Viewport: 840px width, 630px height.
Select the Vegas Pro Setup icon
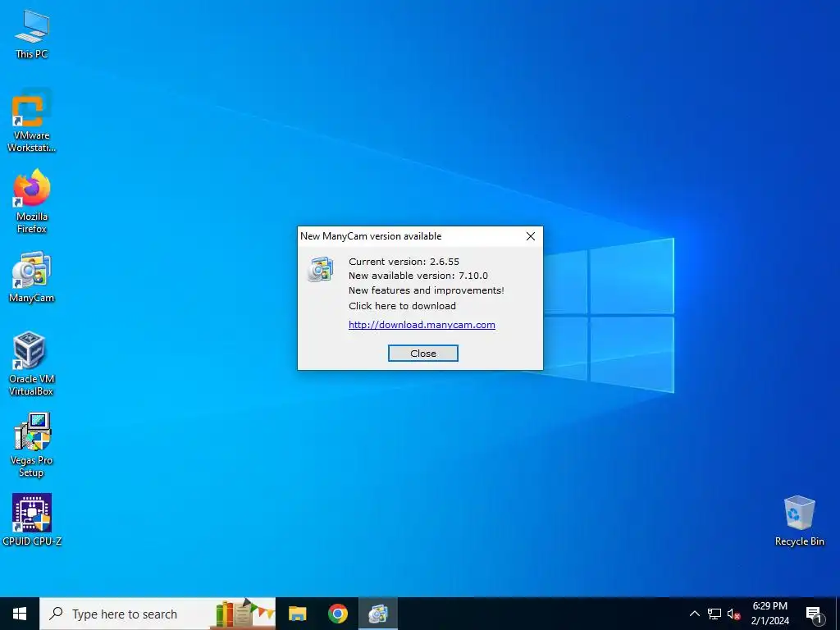pos(32,445)
